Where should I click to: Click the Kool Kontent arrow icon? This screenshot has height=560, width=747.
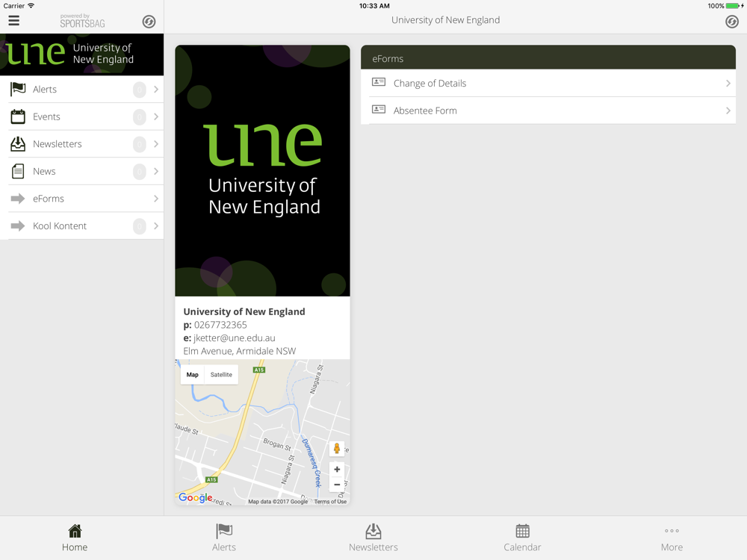18,225
